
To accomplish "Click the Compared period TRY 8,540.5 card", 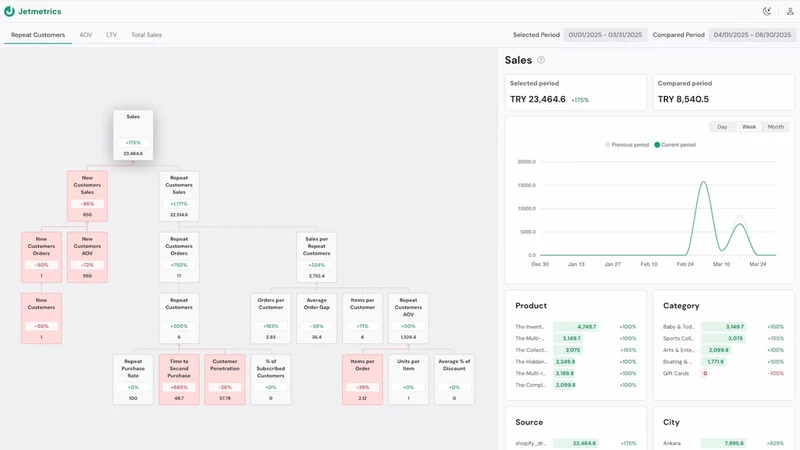I will click(723, 92).
